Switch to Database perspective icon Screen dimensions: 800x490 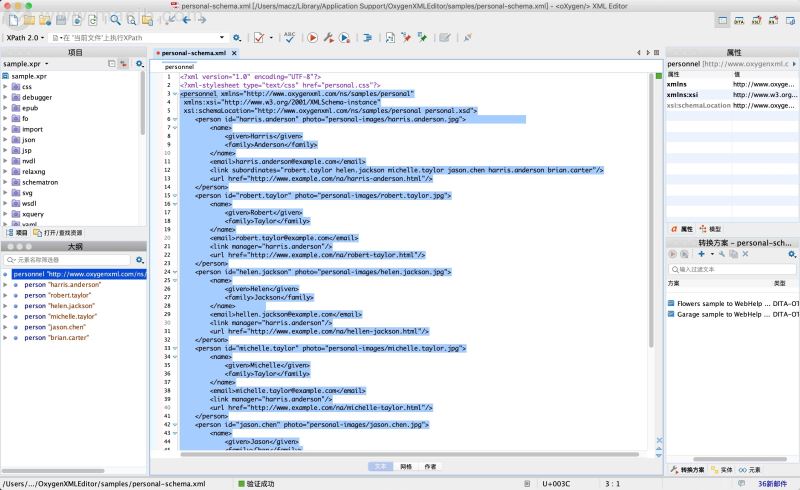(x=790, y=20)
